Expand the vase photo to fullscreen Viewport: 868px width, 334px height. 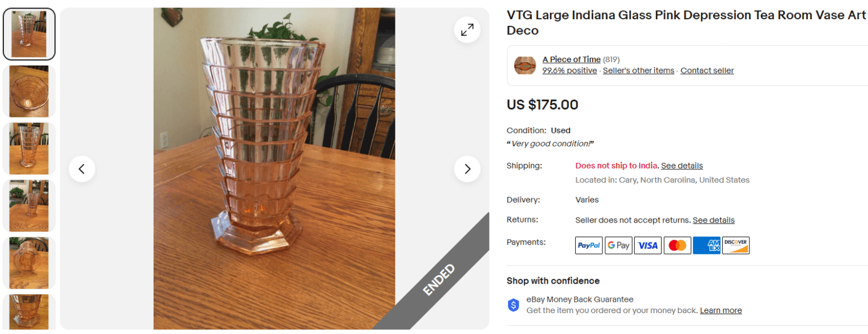coord(467,29)
